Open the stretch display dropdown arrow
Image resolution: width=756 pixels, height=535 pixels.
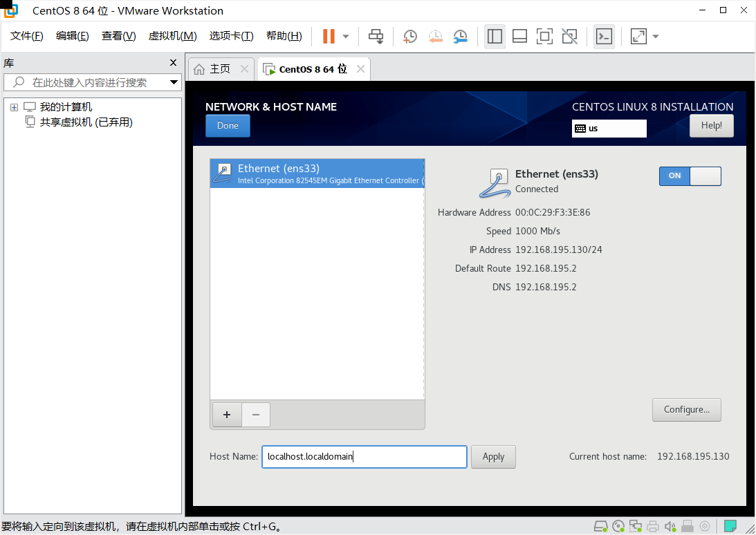[x=655, y=37]
